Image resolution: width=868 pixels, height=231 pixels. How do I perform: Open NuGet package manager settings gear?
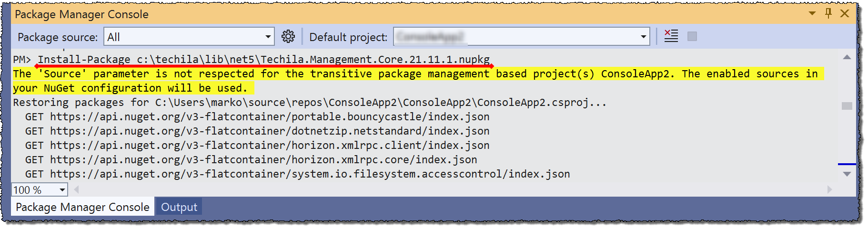point(288,36)
